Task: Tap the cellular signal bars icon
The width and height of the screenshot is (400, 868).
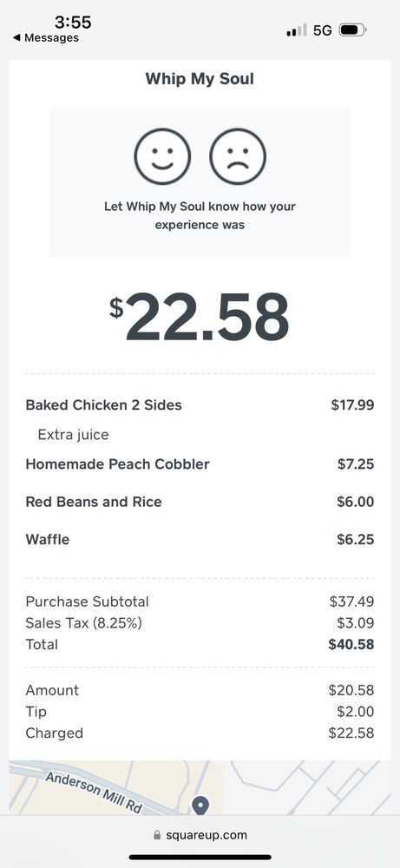Action: pyautogui.click(x=296, y=30)
